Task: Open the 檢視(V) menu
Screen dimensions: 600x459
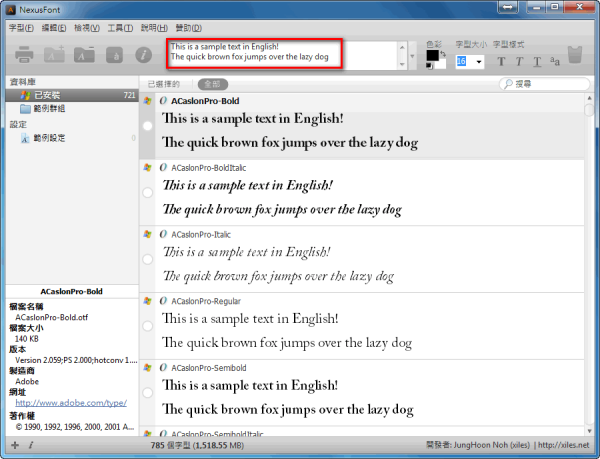Action: pyautogui.click(x=87, y=28)
